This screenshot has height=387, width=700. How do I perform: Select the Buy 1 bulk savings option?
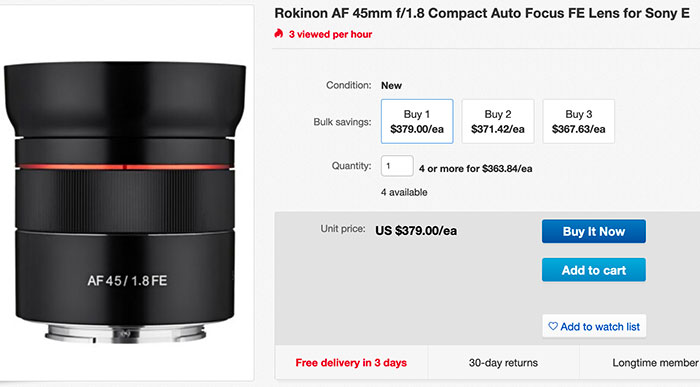pos(417,121)
